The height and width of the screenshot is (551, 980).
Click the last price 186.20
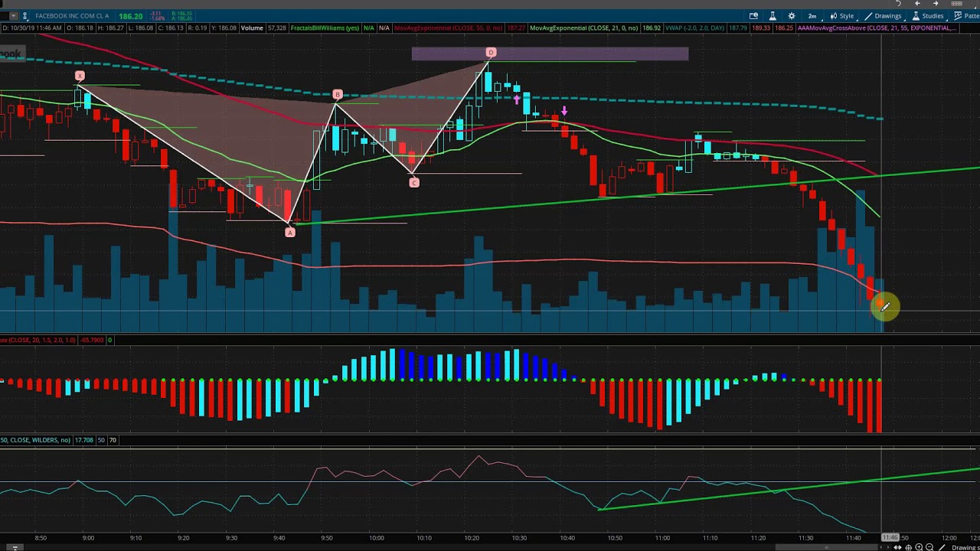131,16
